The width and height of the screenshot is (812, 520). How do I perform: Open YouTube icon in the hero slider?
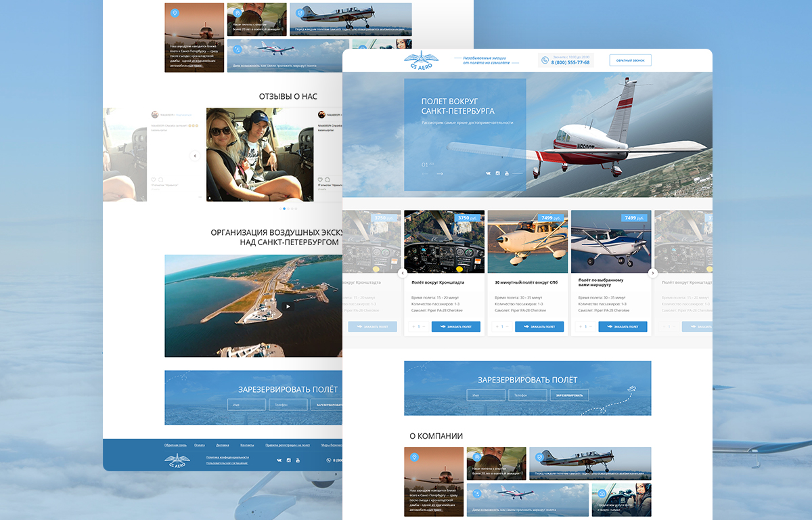(x=506, y=173)
